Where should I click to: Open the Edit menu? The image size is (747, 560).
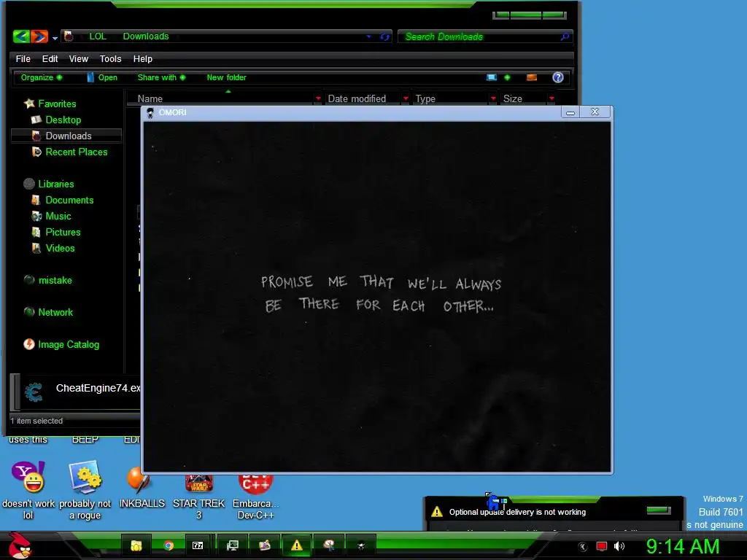pos(50,58)
